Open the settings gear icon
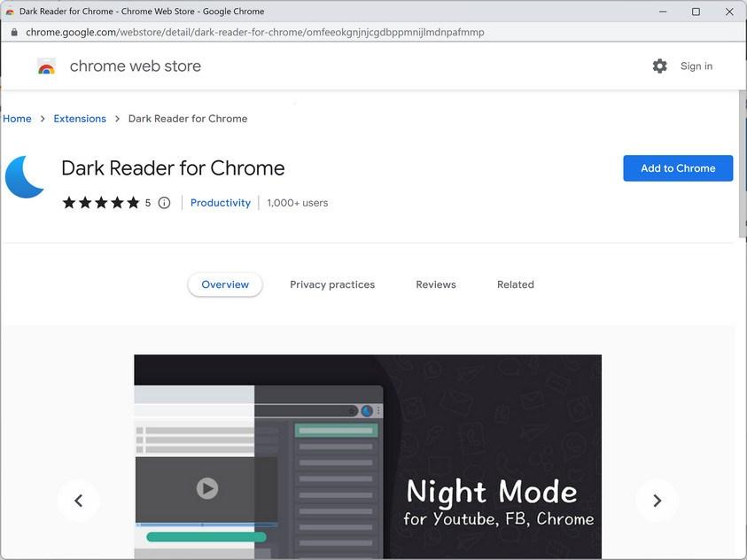The width and height of the screenshot is (747, 560). tap(659, 66)
